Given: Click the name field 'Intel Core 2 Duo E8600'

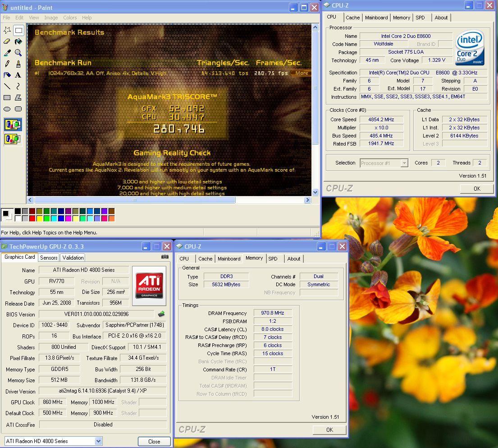Looking at the screenshot, I should (x=406, y=36).
